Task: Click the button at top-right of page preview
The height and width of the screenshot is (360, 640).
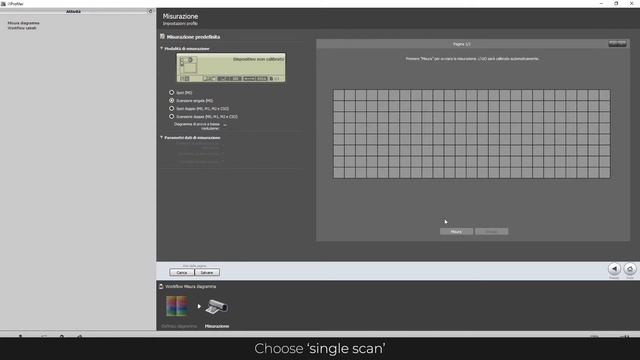Action: pyautogui.click(x=617, y=43)
